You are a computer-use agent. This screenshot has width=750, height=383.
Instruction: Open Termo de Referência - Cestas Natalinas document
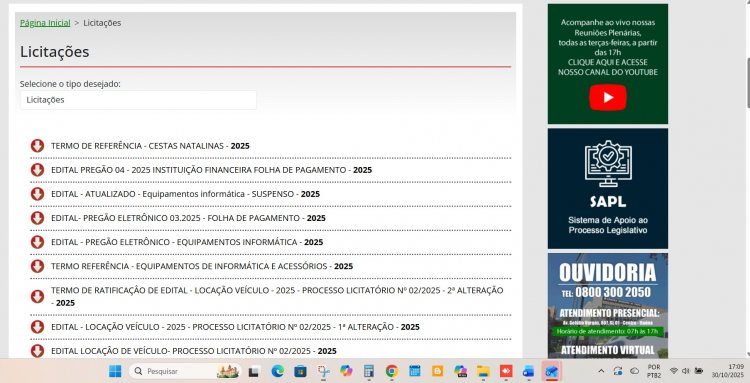(x=150, y=145)
